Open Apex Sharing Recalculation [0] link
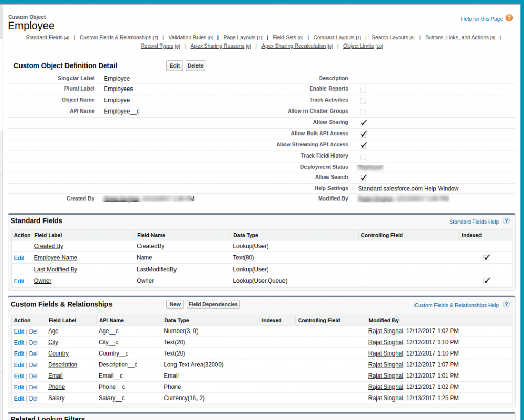Viewport: 524px width, 420px height. point(297,46)
